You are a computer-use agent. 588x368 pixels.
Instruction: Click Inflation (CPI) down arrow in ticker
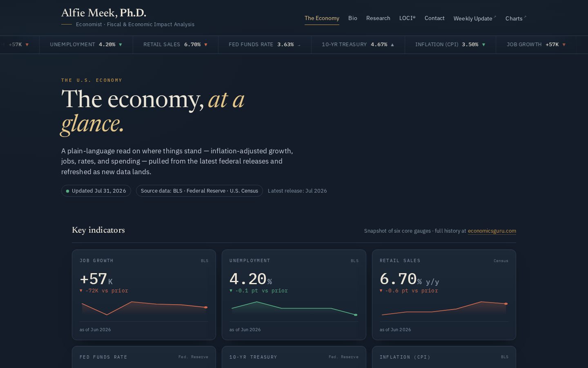[483, 45]
